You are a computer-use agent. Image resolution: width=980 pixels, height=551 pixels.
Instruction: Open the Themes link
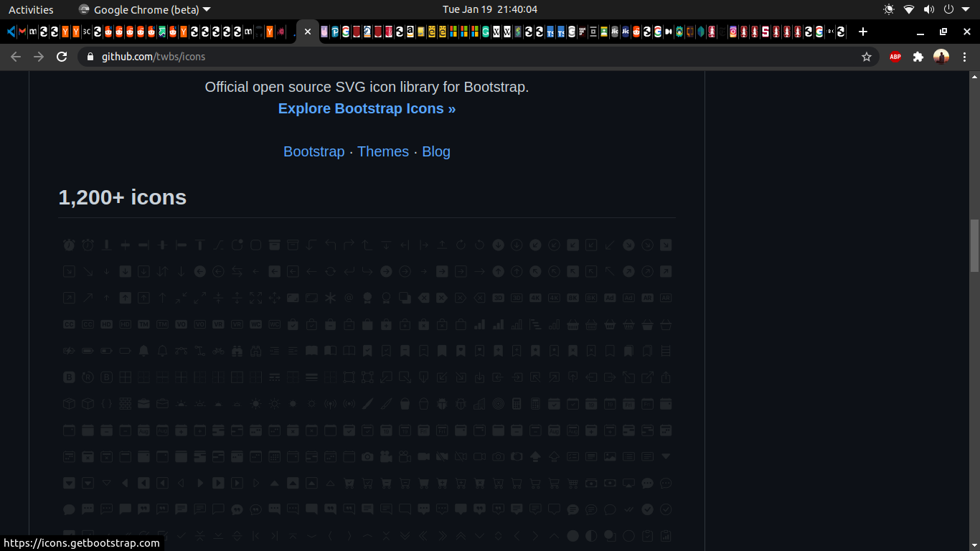(383, 151)
